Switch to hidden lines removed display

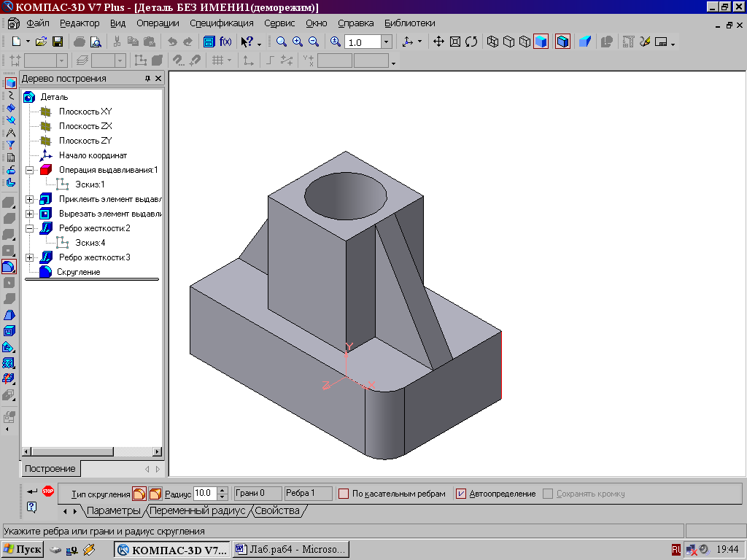pos(508,42)
